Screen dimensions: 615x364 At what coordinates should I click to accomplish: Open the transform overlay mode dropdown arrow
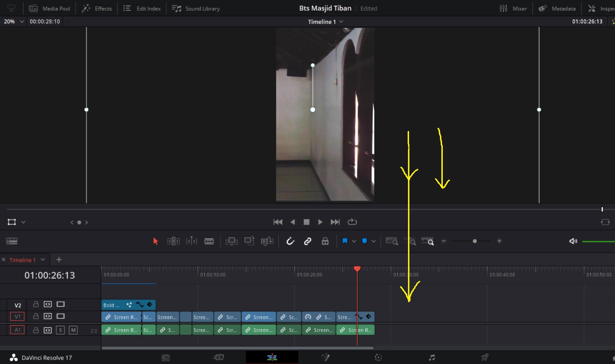(x=23, y=222)
